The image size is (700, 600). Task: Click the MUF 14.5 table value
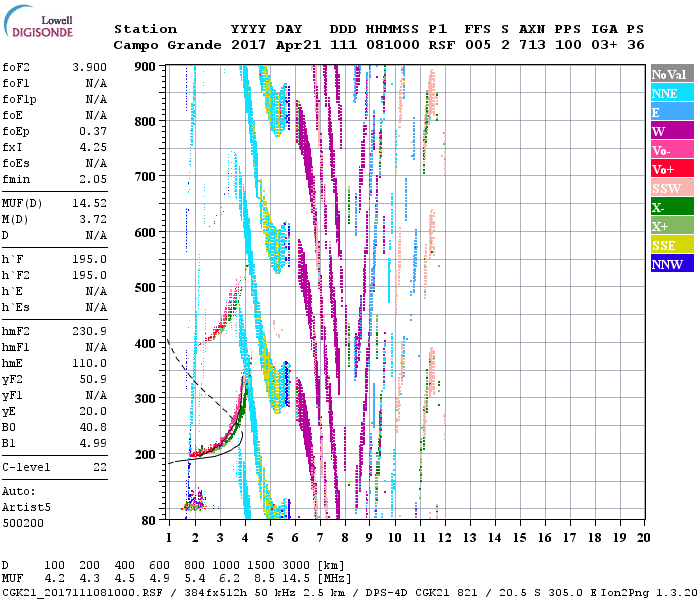pos(296,579)
